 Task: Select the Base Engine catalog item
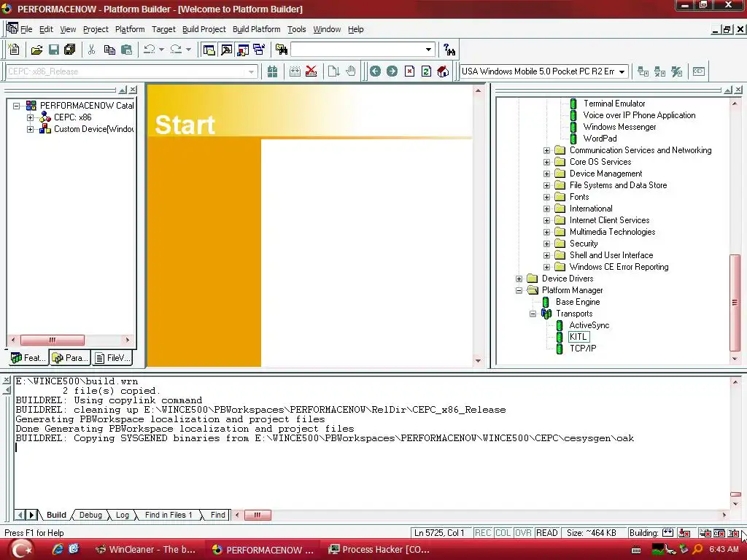coord(578,302)
